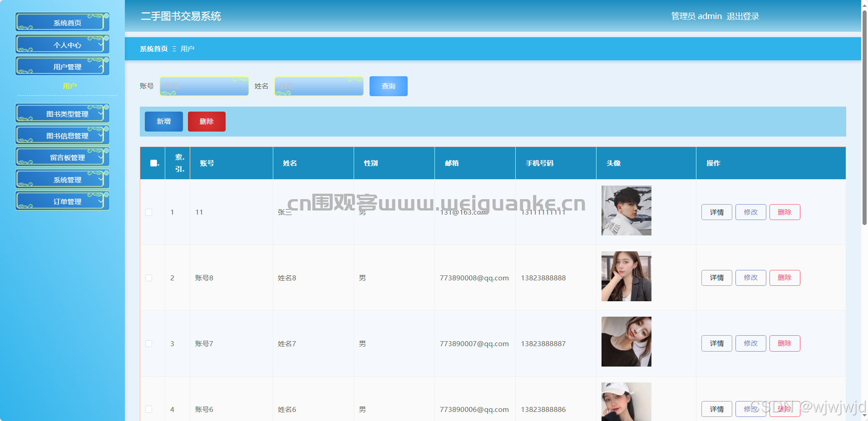Expand the 图书信息管理 menu
Image resolution: width=868 pixels, height=421 pixels.
pos(63,135)
